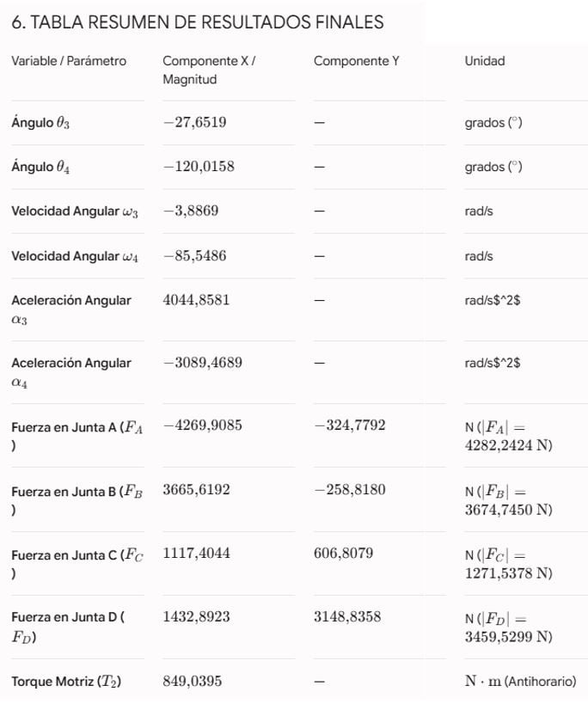Image resolution: width=588 pixels, height=704 pixels.
Task: Select the Junta D X-component 1432,8923
Action: [196, 617]
